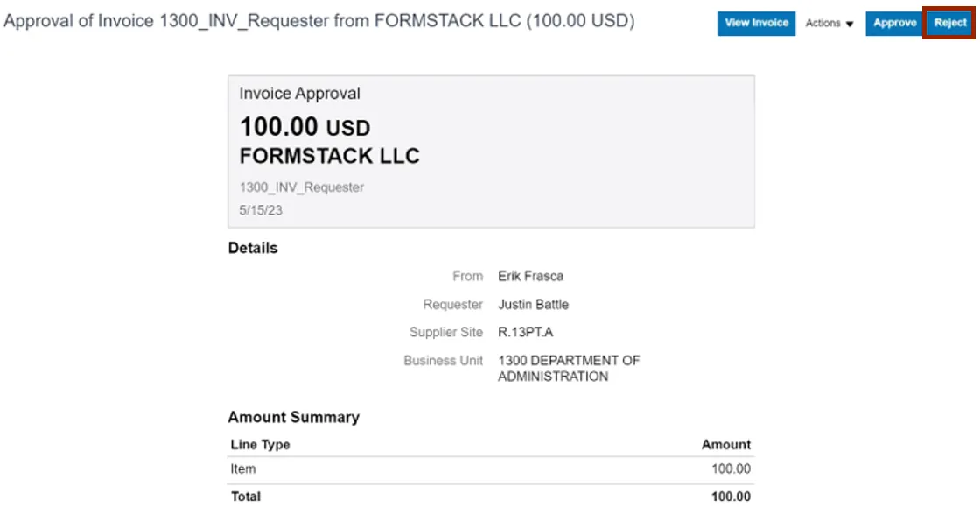Click the Invoice Approval card heading
Screen dimensions: 980x508
click(299, 94)
